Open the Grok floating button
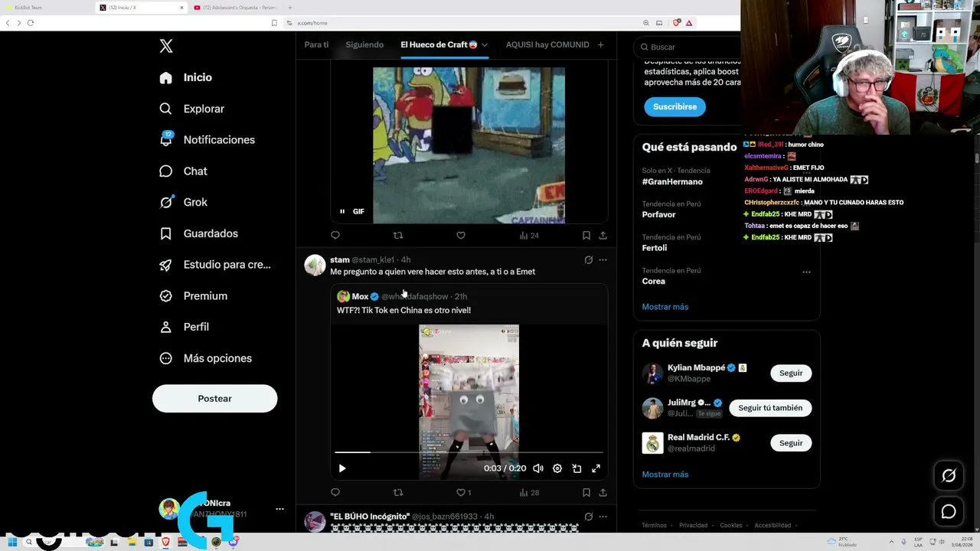Image resolution: width=980 pixels, height=551 pixels. 949,476
